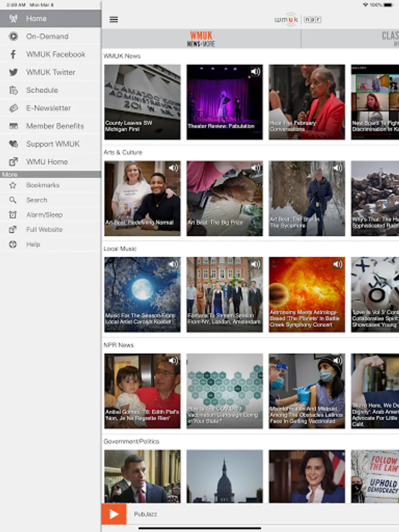
Task: Tap the Local Music section heading
Action: coord(120,249)
